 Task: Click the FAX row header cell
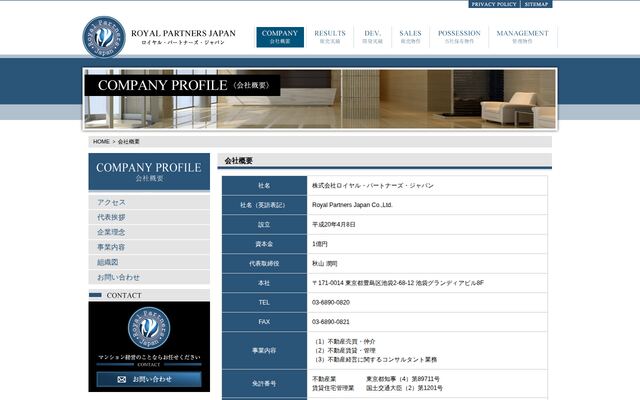click(x=264, y=322)
